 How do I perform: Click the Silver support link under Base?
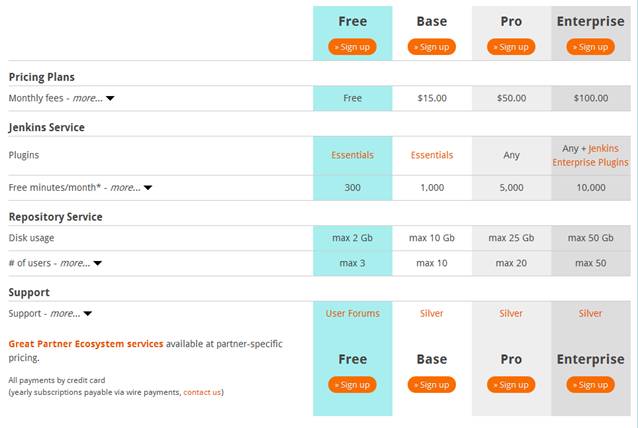coord(432,313)
